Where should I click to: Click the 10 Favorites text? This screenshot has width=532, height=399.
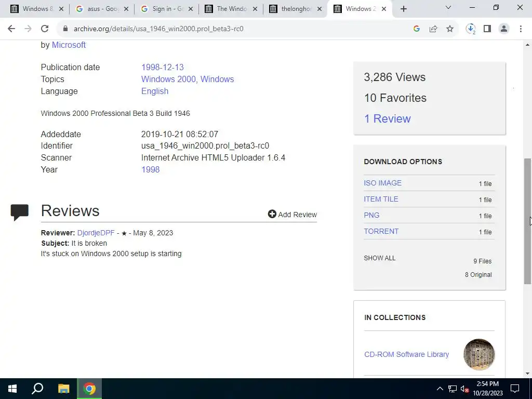point(395,98)
